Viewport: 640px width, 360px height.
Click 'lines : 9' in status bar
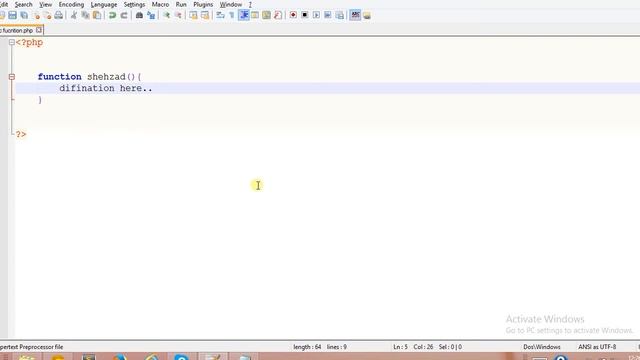[x=337, y=347]
